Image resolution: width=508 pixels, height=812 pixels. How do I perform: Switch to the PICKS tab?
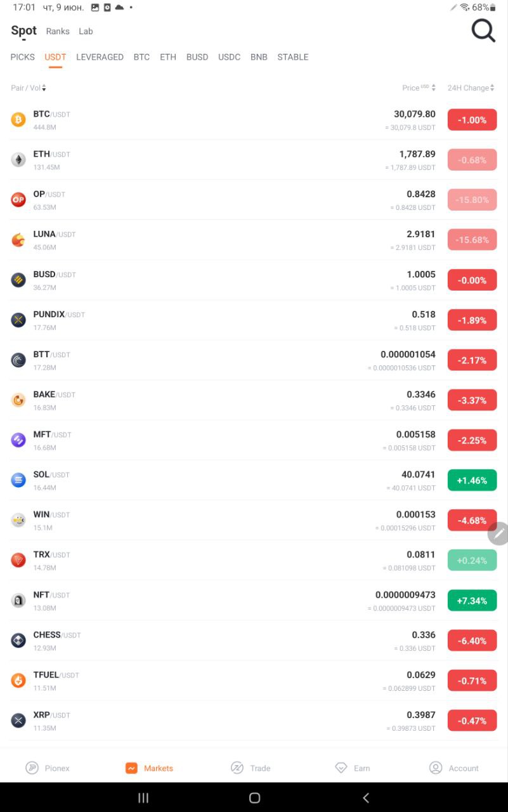point(23,57)
